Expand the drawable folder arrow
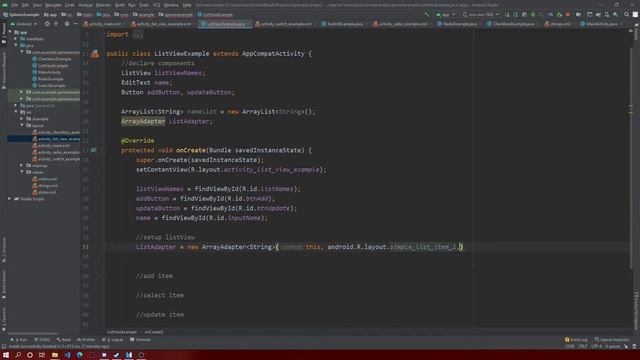The width and height of the screenshot is (640, 360). [22, 119]
